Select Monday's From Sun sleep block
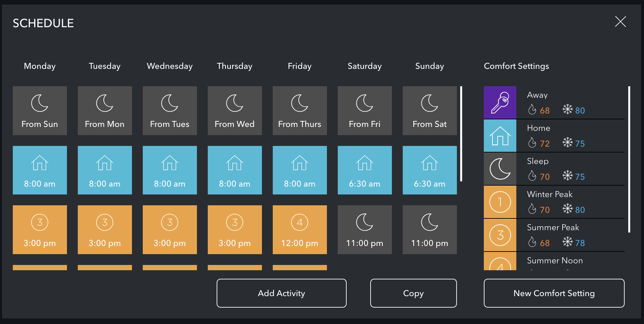Image resolution: width=644 pixels, height=324 pixels. pyautogui.click(x=40, y=111)
